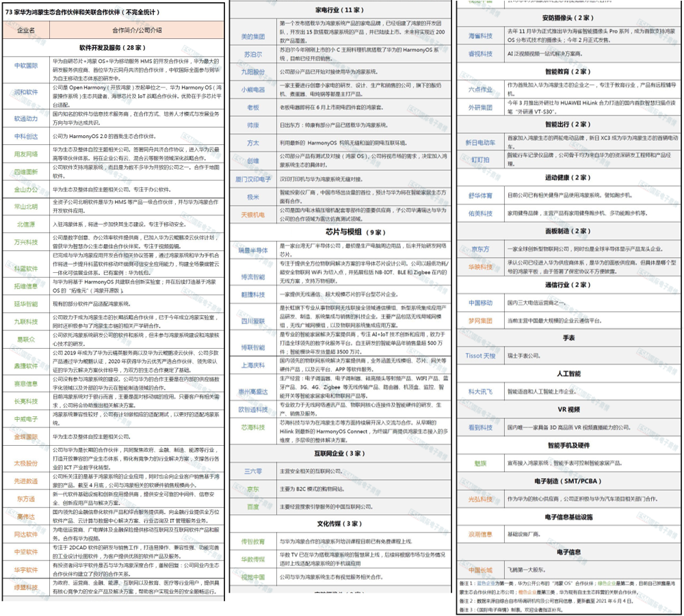
Task: Click the 中国长城 company cell
Action: 480,570
